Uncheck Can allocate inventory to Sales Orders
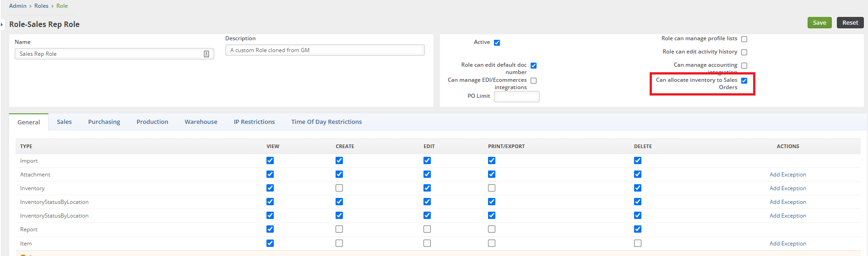This screenshot has width=868, height=256. (x=744, y=80)
